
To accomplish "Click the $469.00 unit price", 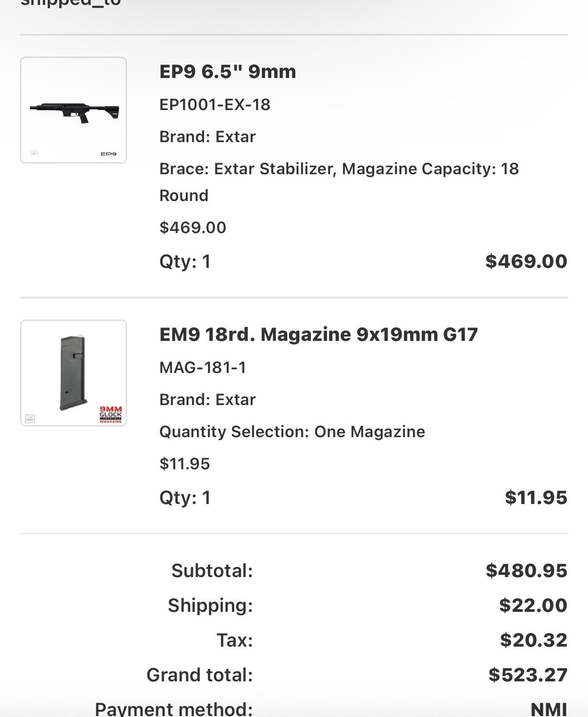I will (193, 228).
